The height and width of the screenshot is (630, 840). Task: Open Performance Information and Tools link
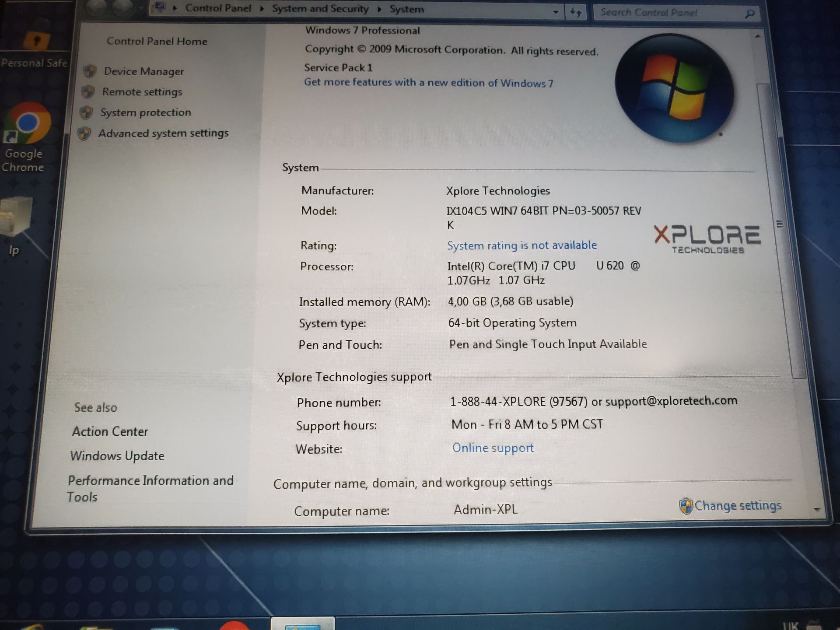(x=150, y=489)
